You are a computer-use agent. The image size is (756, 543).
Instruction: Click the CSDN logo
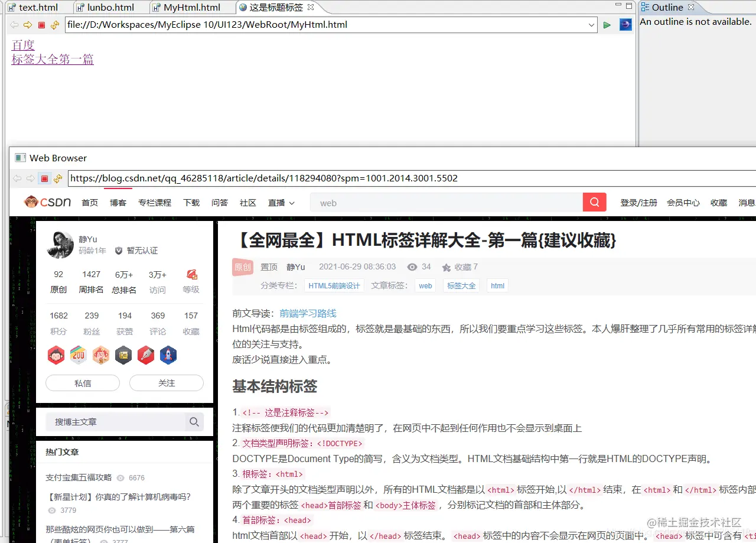click(x=47, y=201)
